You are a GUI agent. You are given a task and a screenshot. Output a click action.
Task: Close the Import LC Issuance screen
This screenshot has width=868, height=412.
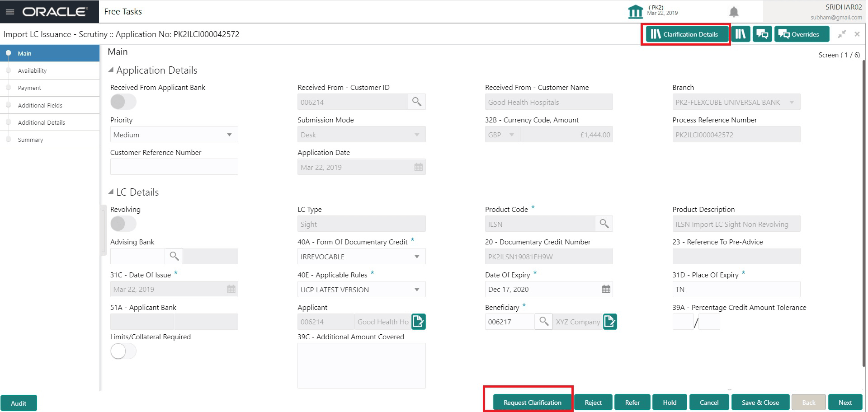pyautogui.click(x=857, y=34)
